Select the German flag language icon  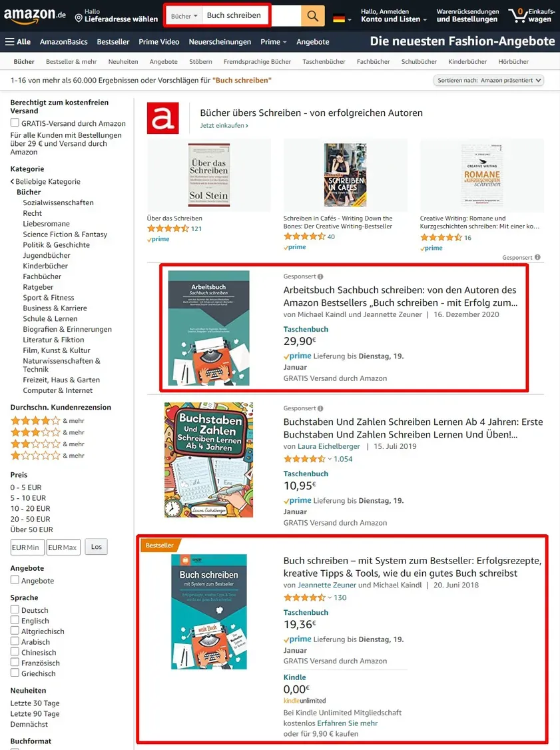tap(339, 19)
